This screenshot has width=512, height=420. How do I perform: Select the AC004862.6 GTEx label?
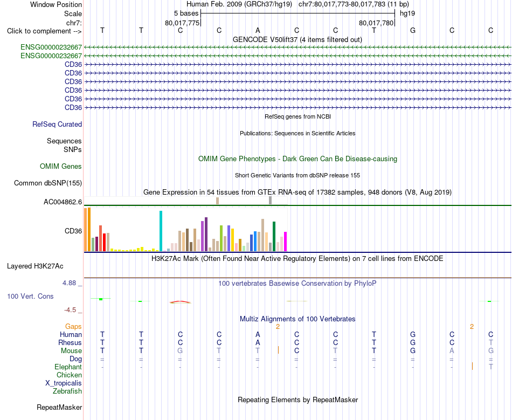(x=63, y=202)
